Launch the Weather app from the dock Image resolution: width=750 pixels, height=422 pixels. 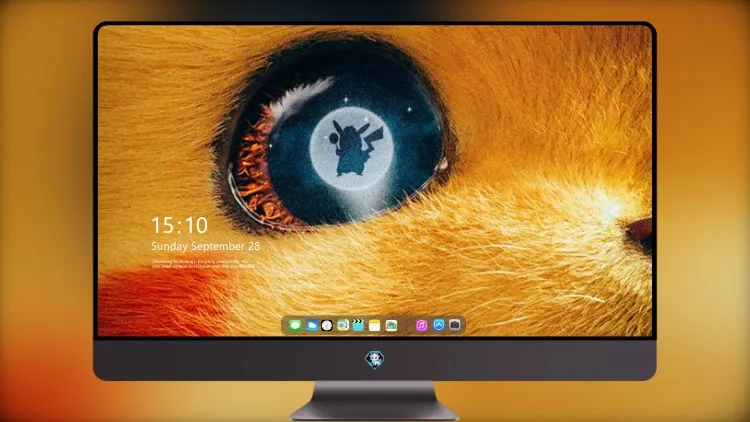[311, 325]
